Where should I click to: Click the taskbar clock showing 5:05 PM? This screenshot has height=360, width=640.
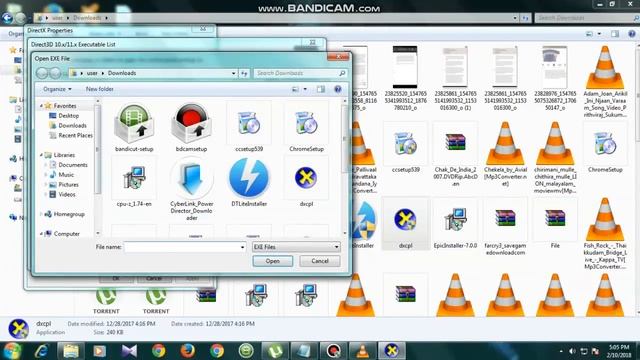(619, 351)
